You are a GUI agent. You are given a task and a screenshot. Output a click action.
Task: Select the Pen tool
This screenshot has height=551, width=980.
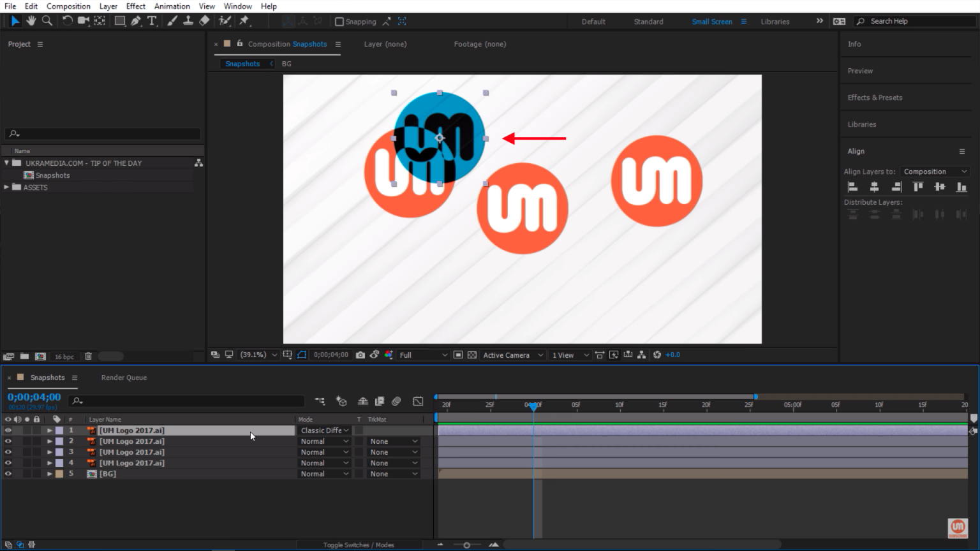136,21
